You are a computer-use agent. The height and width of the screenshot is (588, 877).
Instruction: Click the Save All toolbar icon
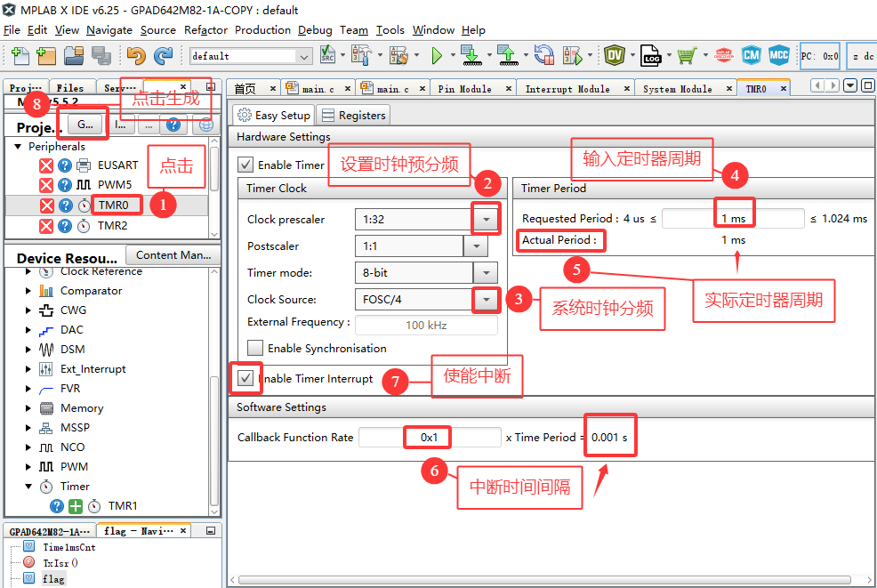101,55
